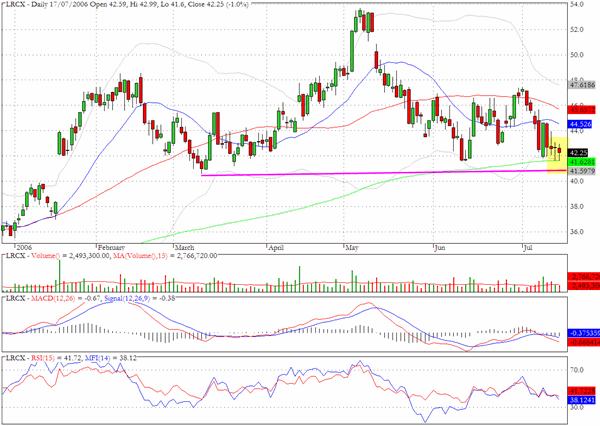600x426 pixels.
Task: Click the 44.0 price axis label
Action: tap(577, 131)
